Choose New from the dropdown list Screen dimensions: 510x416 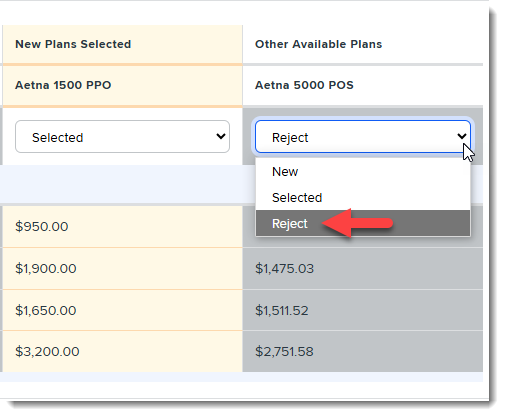pos(363,172)
